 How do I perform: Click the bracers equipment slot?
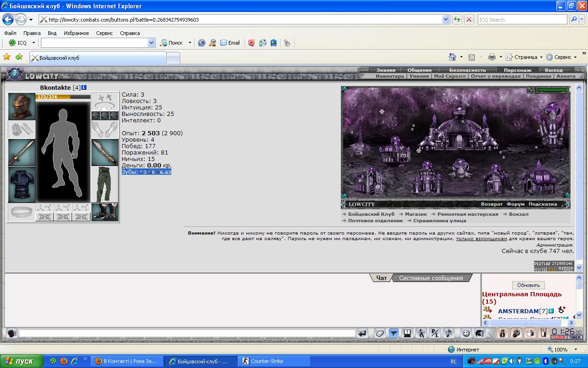click(x=22, y=129)
